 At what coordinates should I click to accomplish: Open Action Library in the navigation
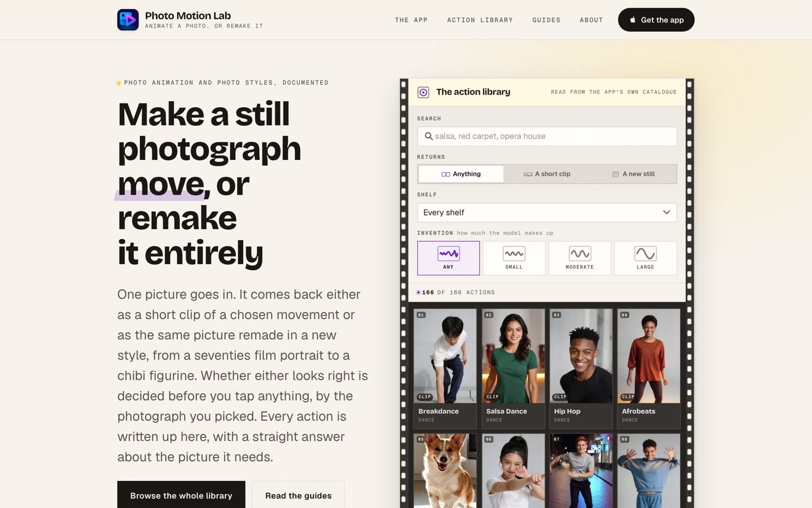pyautogui.click(x=480, y=20)
